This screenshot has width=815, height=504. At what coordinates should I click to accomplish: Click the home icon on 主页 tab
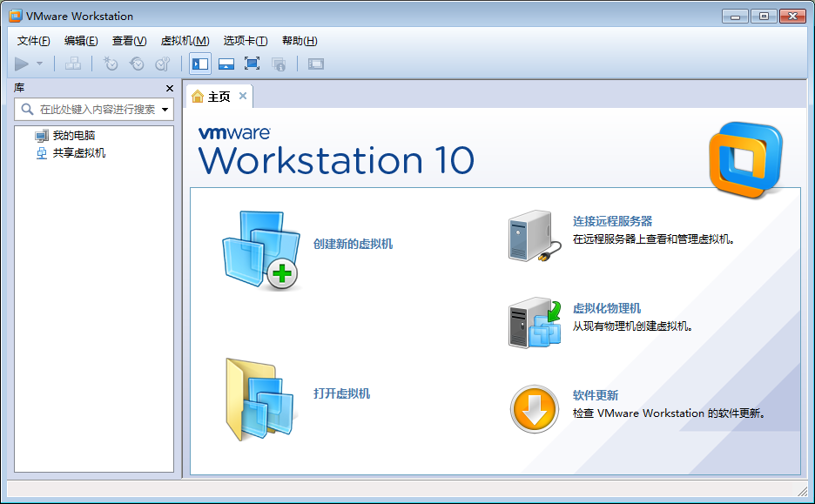pos(198,96)
